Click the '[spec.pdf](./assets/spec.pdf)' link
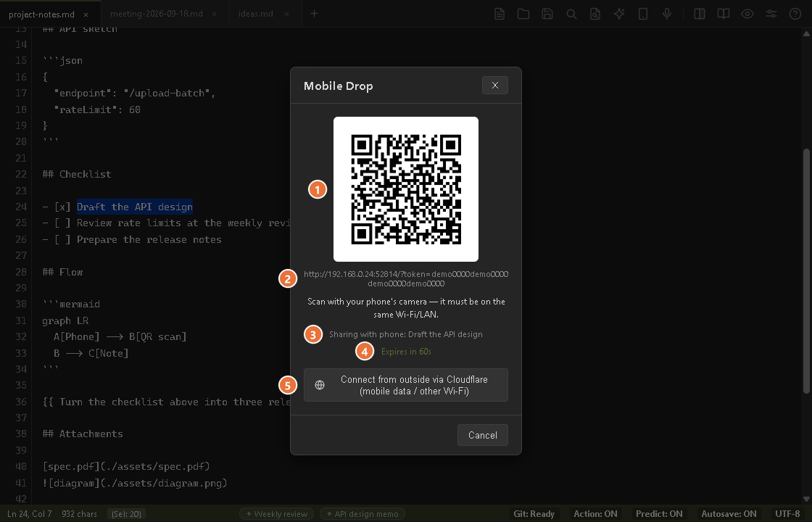This screenshot has width=812, height=522. pyautogui.click(x=126, y=466)
